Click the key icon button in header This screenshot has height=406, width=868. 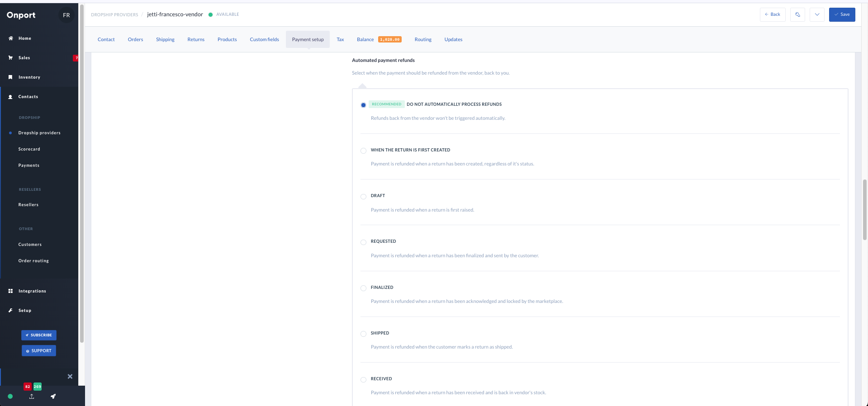click(797, 14)
